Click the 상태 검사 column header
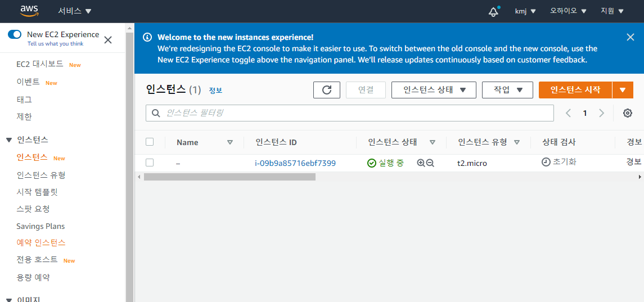Viewport: 644px width, 302px height. click(559, 142)
